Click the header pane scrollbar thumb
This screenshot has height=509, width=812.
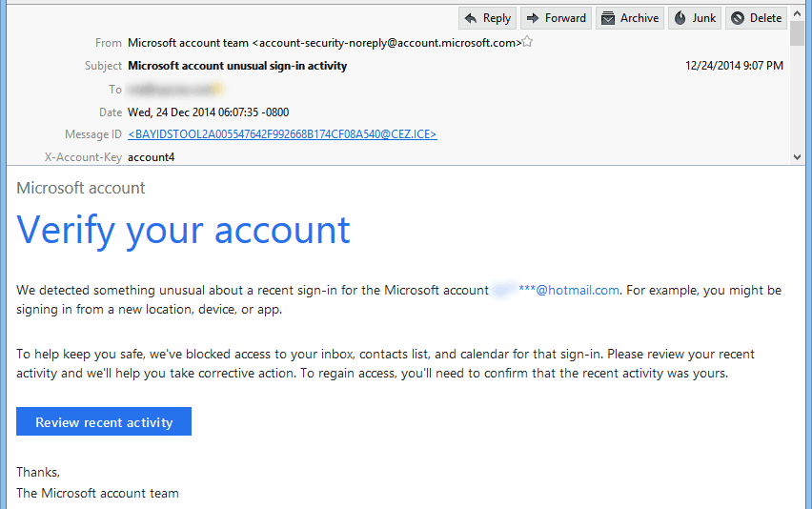pyautogui.click(x=798, y=33)
